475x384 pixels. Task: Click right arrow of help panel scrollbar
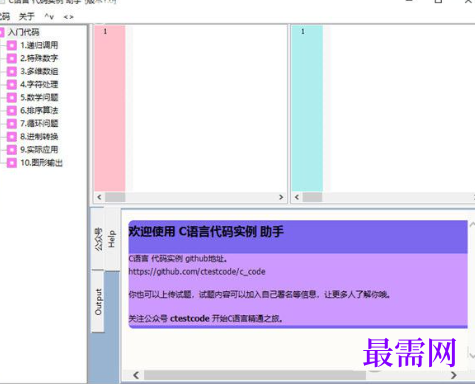[x=454, y=375]
